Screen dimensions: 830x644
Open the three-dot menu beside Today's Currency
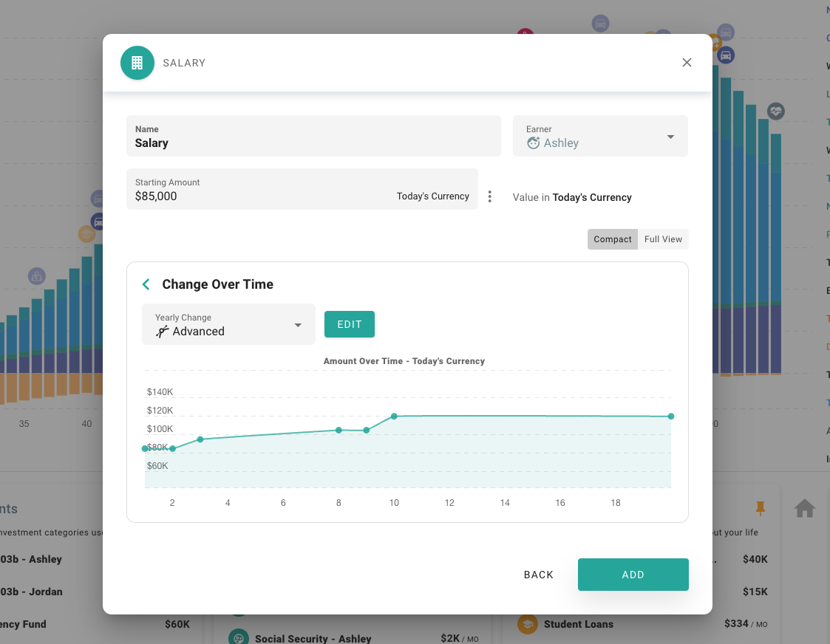pos(489,196)
